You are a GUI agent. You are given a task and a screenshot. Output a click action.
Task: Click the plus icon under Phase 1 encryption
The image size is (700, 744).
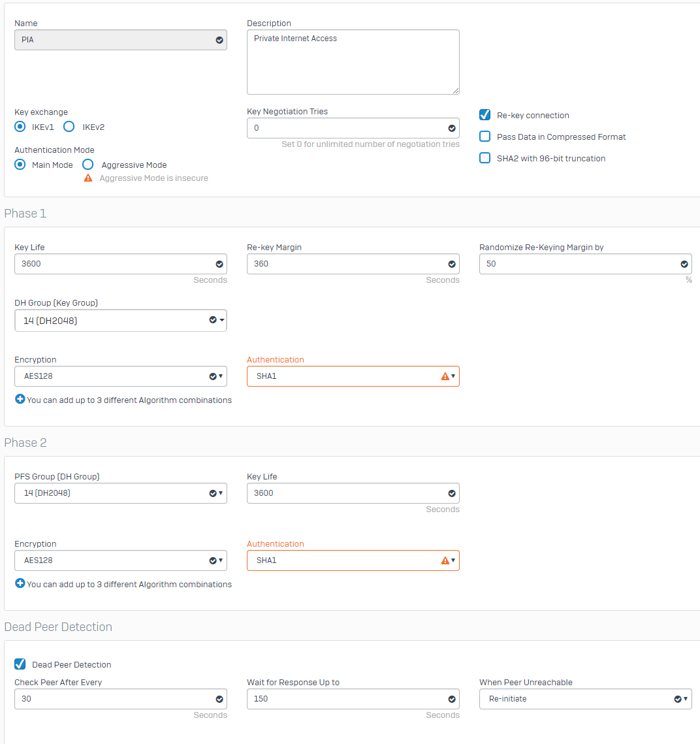[x=20, y=399]
